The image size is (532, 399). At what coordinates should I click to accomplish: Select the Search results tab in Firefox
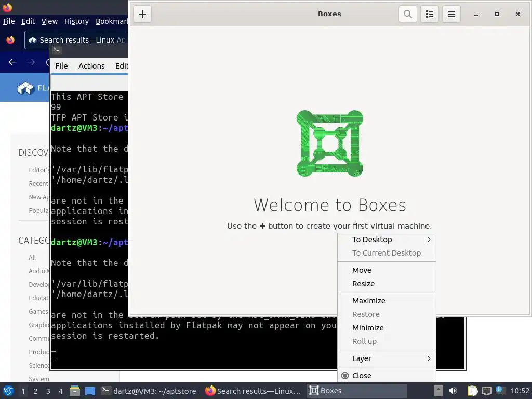[x=76, y=40]
